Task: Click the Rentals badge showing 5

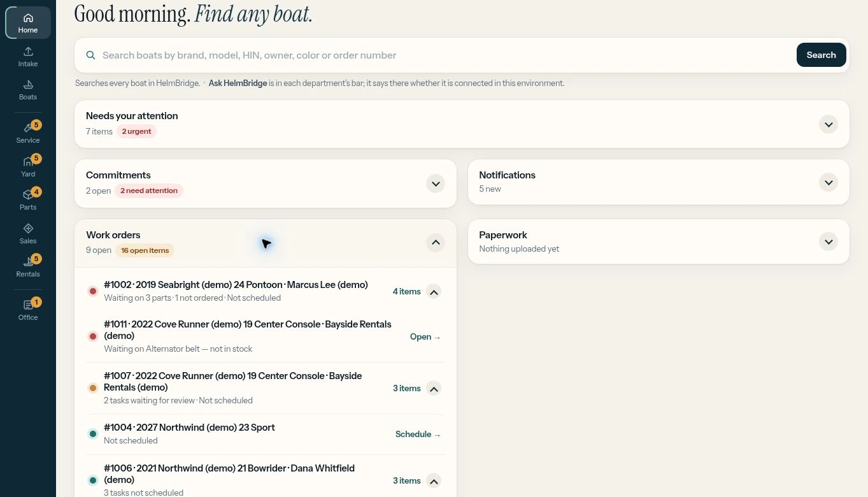Action: (36, 259)
